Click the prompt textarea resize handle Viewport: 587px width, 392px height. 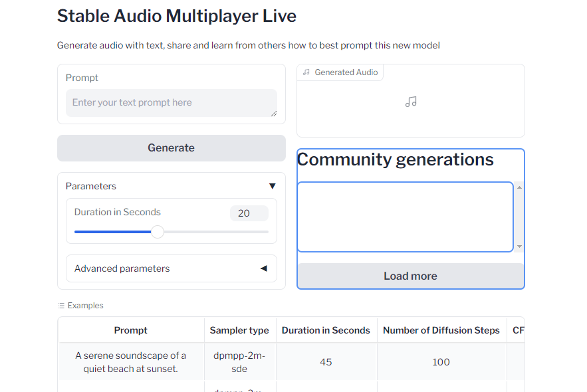tap(273, 114)
